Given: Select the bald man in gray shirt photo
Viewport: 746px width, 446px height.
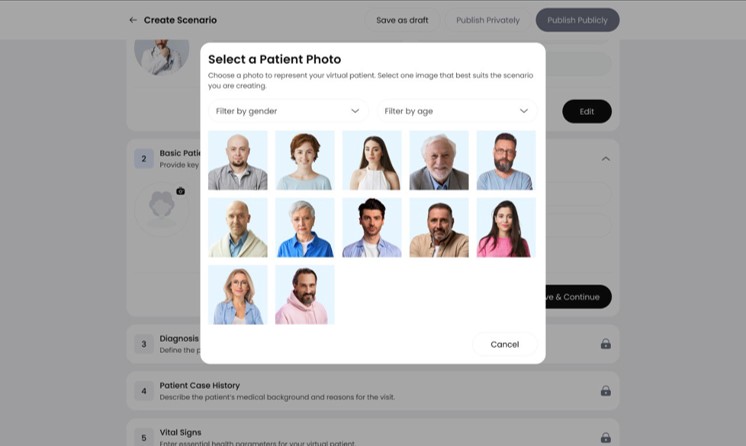Looking at the screenshot, I should click(237, 160).
